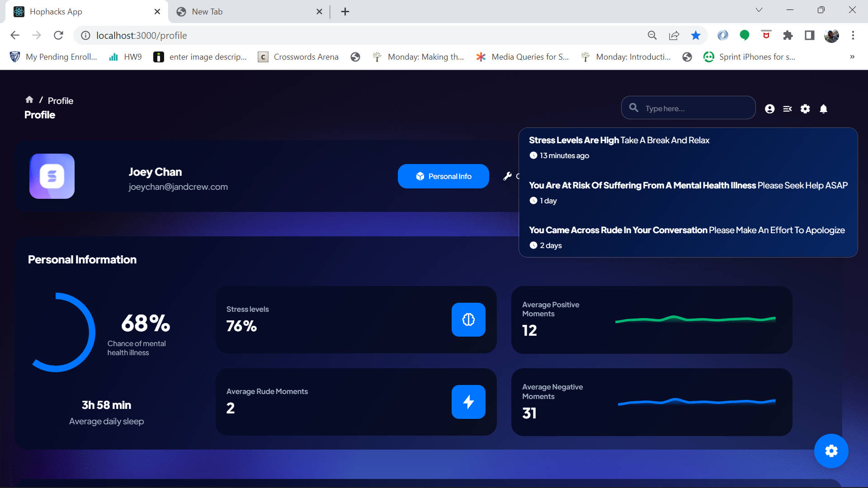
Task: Click the bookmark star icon in address bar
Action: [695, 35]
